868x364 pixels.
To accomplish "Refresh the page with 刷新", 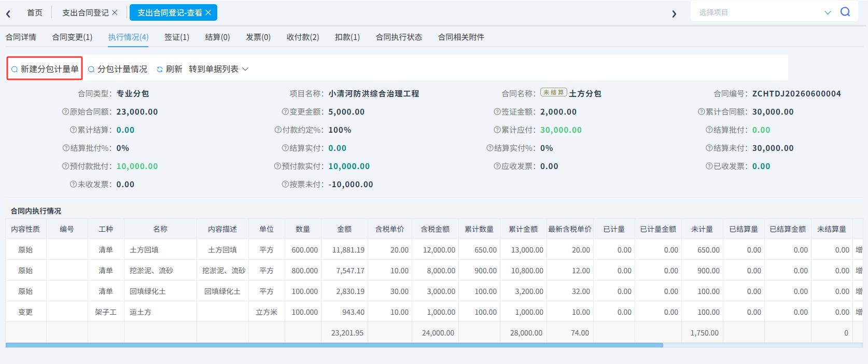I will [x=170, y=69].
